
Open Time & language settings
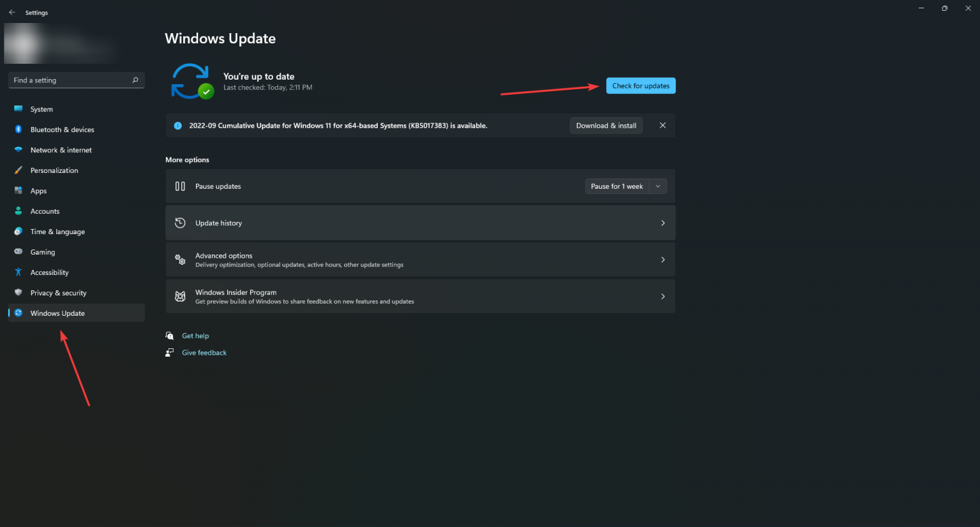coord(77,232)
